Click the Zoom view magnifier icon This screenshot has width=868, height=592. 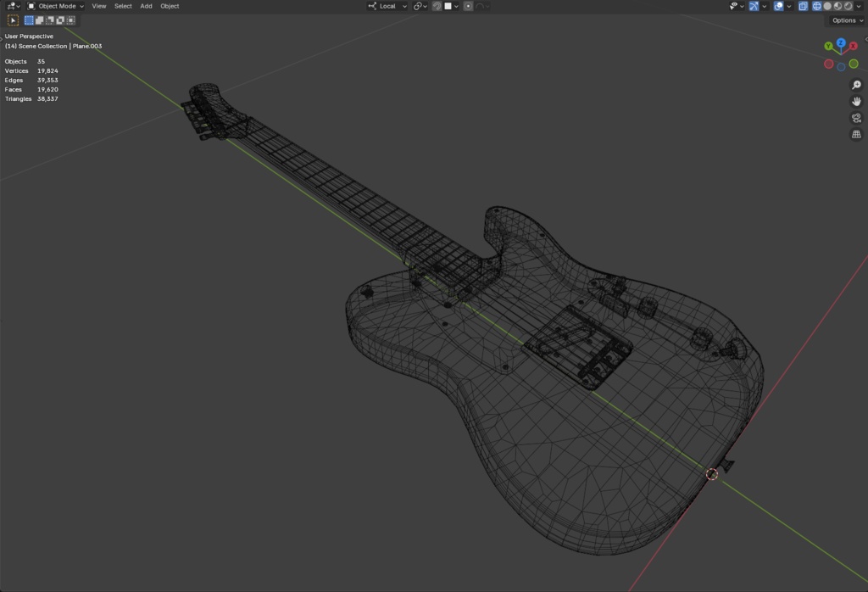[x=856, y=85]
